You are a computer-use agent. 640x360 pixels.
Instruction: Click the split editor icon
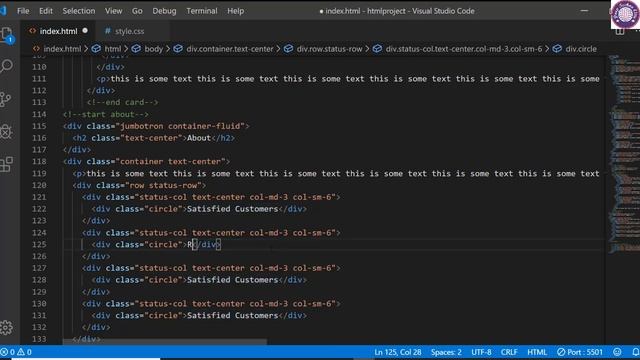pos(620,31)
